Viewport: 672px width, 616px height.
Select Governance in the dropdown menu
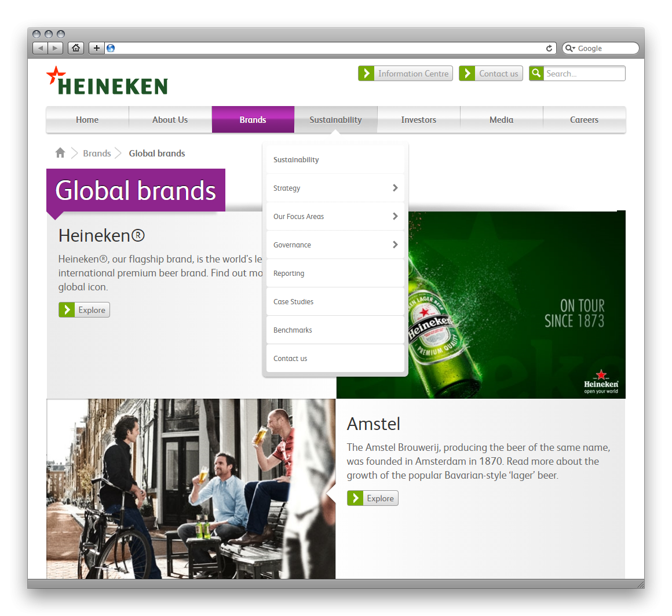click(335, 245)
